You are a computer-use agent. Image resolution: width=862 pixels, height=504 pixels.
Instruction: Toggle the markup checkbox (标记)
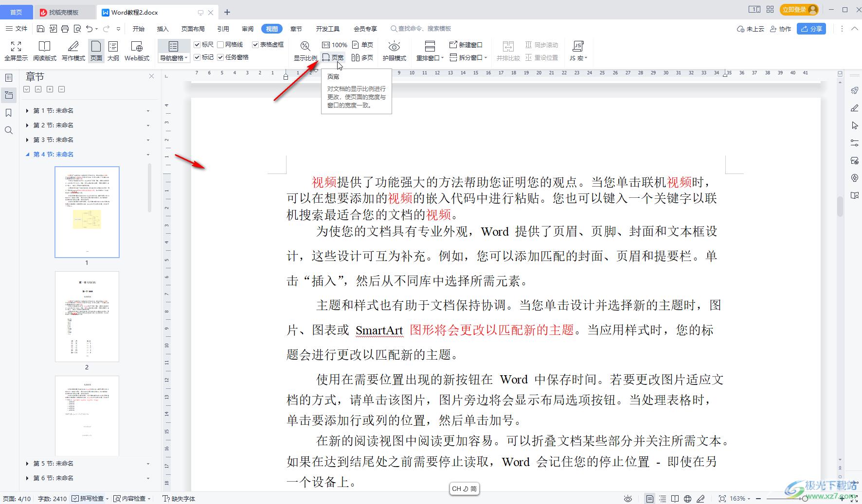click(x=197, y=57)
